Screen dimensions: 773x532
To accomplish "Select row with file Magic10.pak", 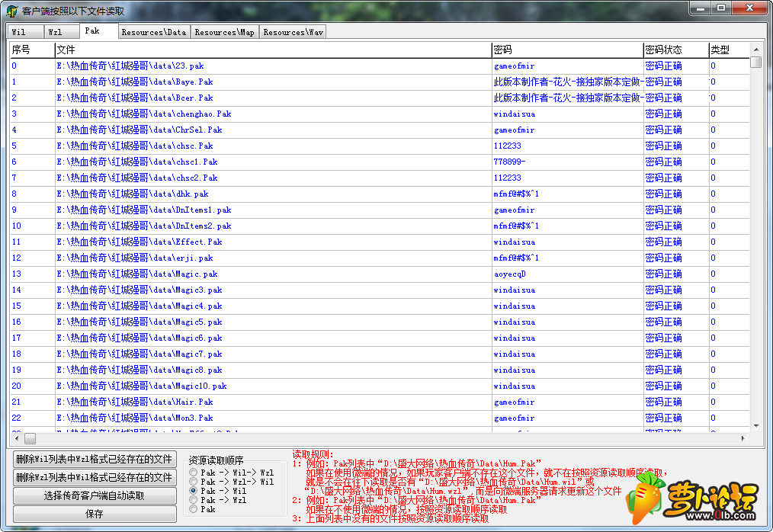I will click(380, 386).
